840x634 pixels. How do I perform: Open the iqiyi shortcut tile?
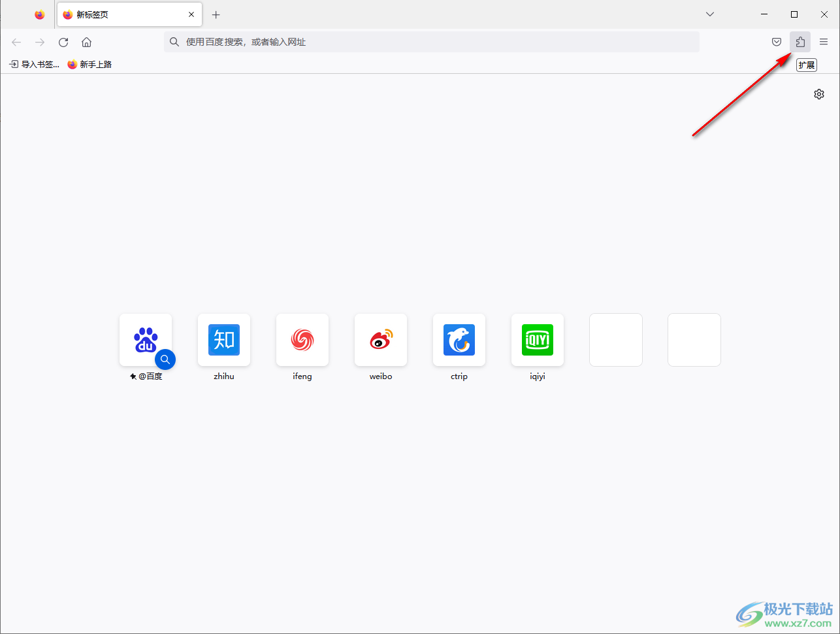point(538,340)
